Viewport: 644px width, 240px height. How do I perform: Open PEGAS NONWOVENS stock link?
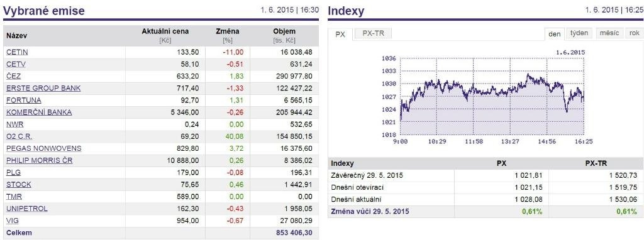pos(44,148)
